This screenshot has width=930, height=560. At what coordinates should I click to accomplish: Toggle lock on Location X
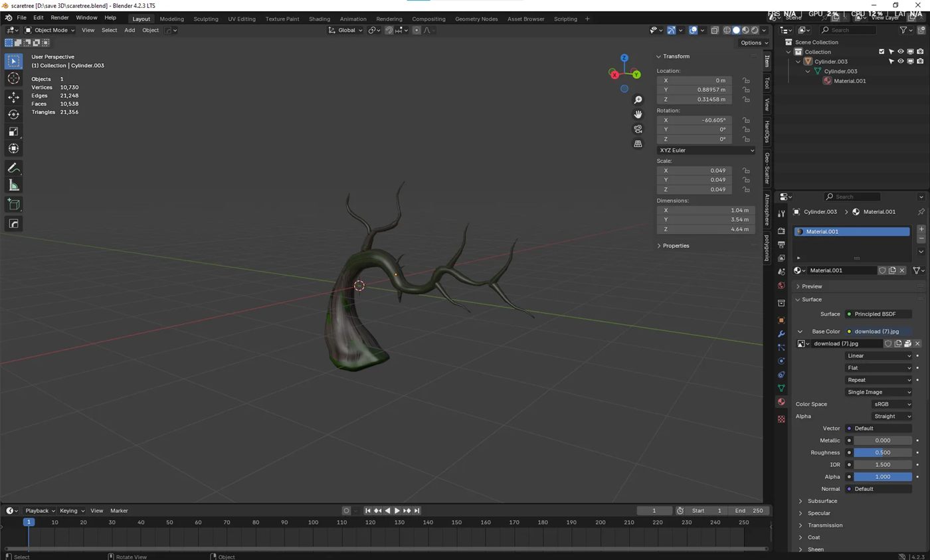746,80
